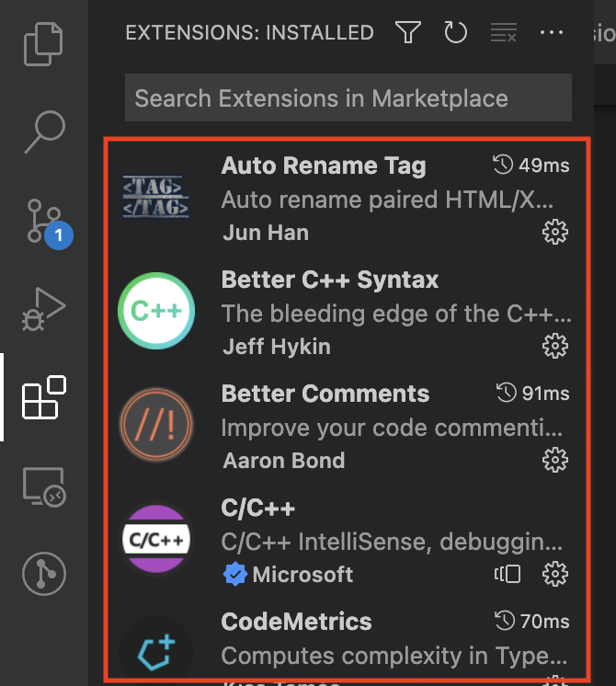Open the Run and Debug view

[x=44, y=309]
